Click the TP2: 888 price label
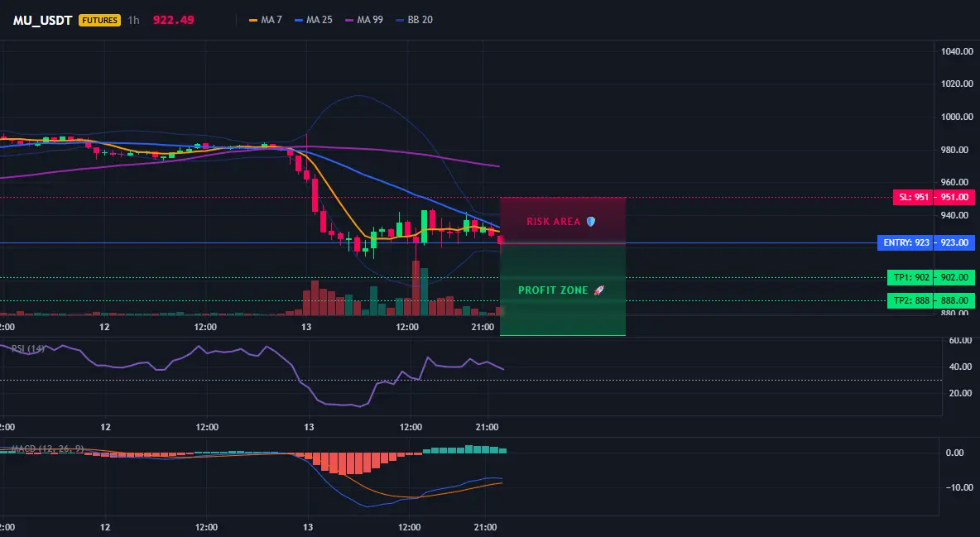980x537 pixels. click(x=910, y=300)
